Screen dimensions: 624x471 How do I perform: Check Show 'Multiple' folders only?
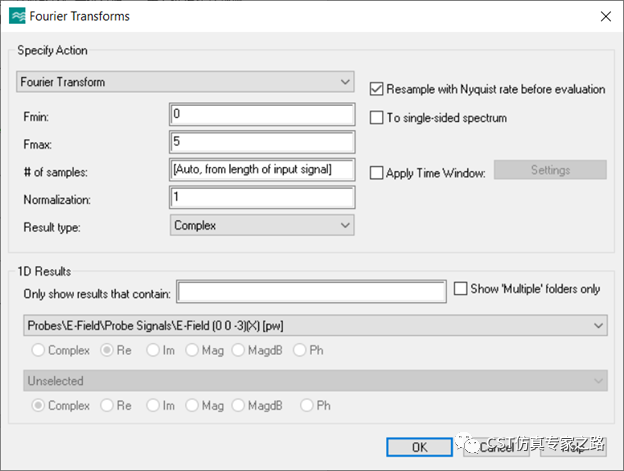click(460, 288)
